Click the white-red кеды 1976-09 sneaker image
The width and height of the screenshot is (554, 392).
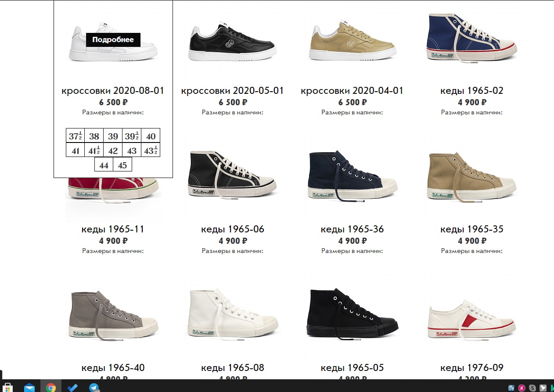[472, 320]
